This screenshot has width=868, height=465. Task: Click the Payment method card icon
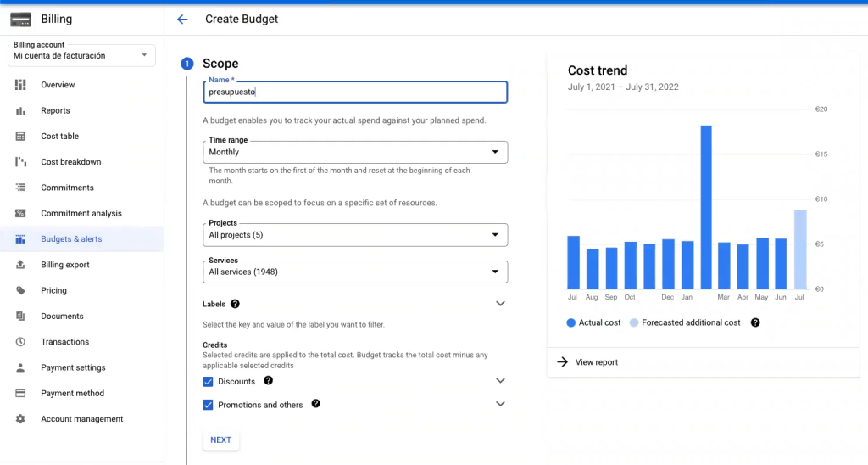[x=20, y=394]
